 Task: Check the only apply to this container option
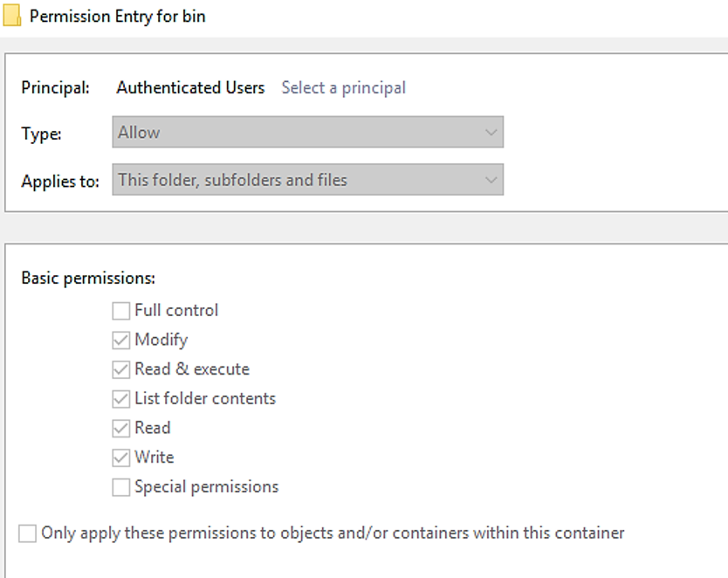[x=27, y=533]
